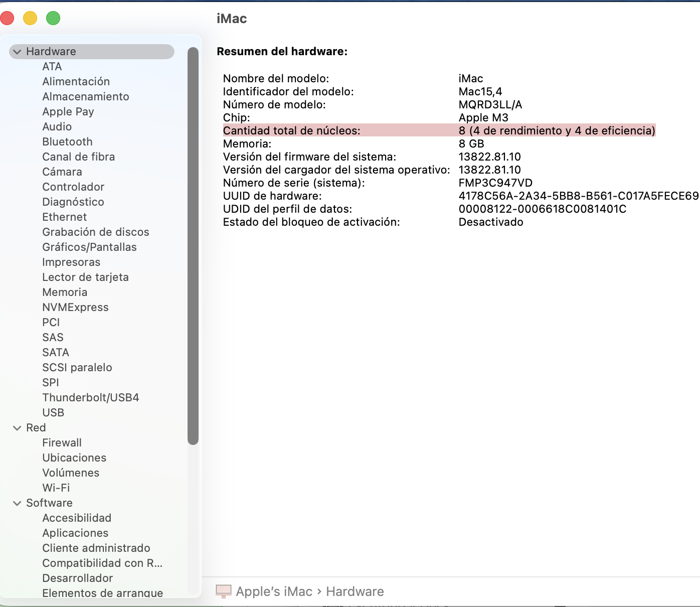
Task: Select the USB sidebar item
Action: (53, 413)
